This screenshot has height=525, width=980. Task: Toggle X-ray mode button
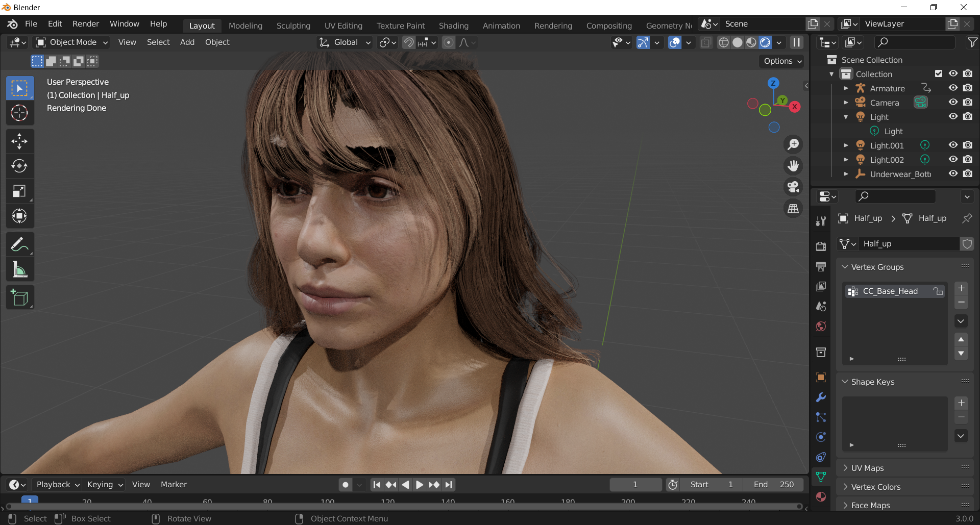point(706,42)
